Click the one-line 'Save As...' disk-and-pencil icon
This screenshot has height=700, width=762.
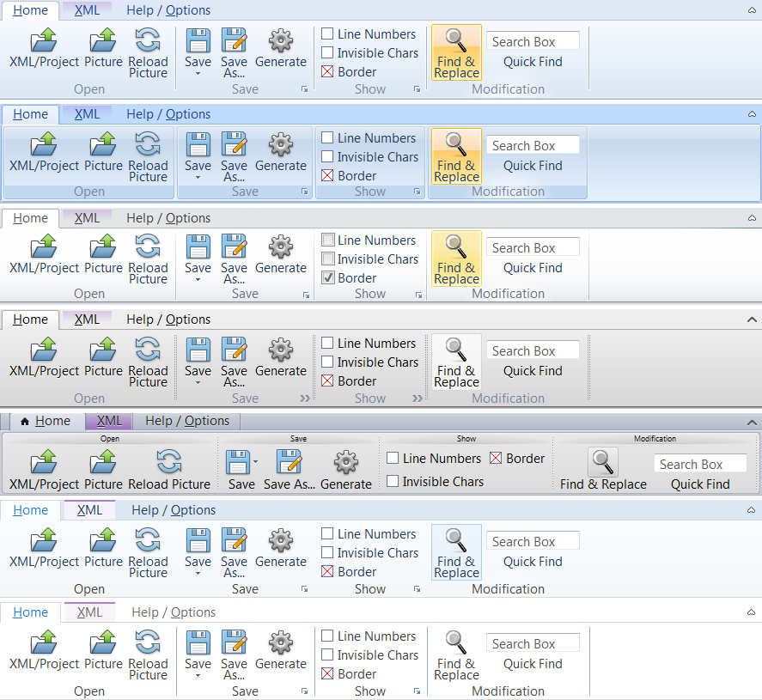(289, 462)
